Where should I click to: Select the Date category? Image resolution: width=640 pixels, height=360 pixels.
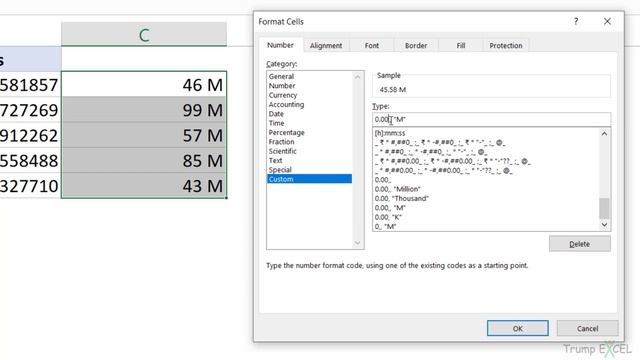(x=309, y=114)
